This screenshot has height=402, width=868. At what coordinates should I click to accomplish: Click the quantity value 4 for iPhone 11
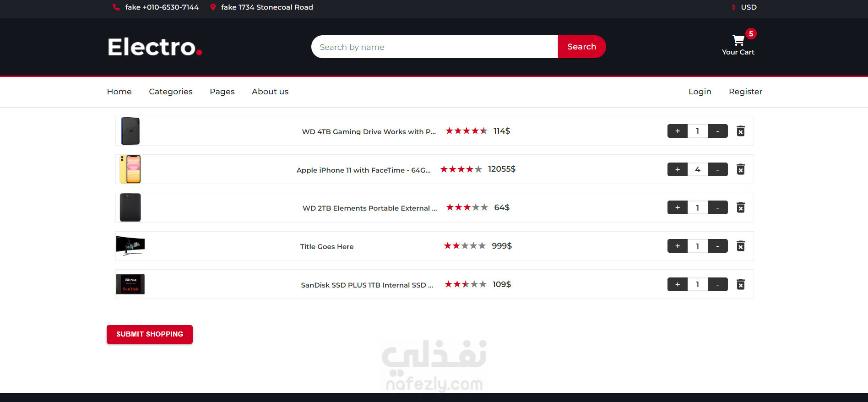[x=698, y=169]
